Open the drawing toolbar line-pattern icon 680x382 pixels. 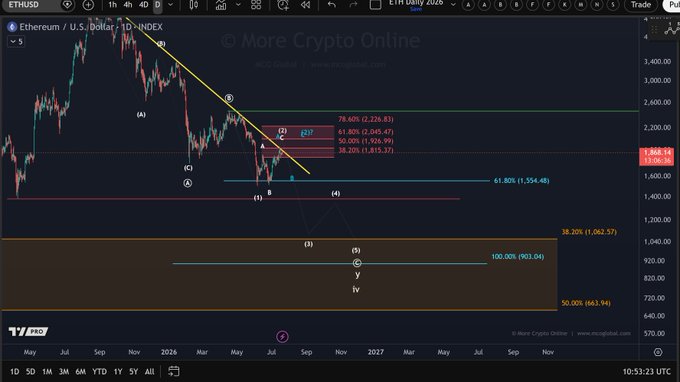672,29
